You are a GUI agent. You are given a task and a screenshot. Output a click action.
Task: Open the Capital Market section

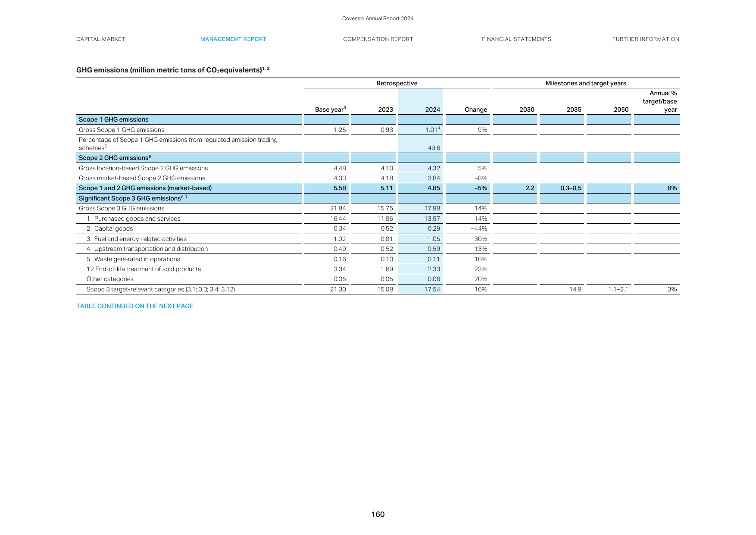coord(100,39)
